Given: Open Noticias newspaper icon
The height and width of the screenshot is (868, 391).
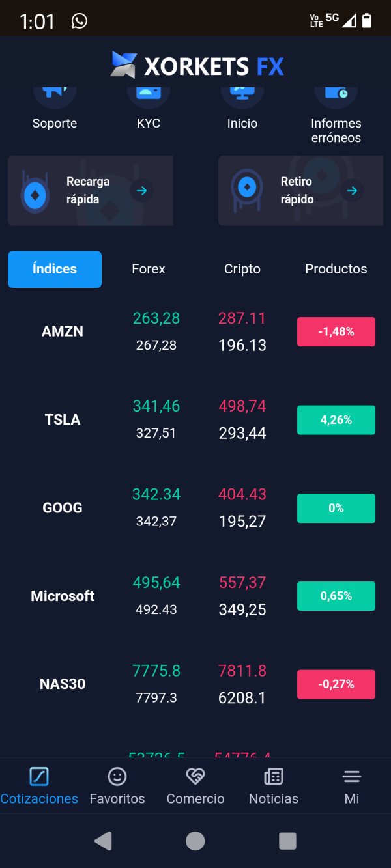Looking at the screenshot, I should pos(274,776).
